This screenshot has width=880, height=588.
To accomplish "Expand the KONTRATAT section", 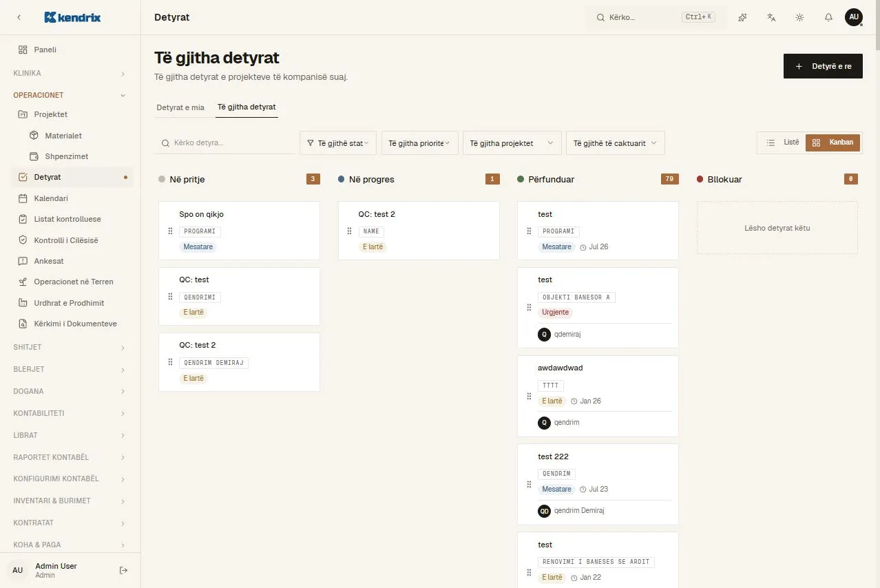I will (70, 523).
